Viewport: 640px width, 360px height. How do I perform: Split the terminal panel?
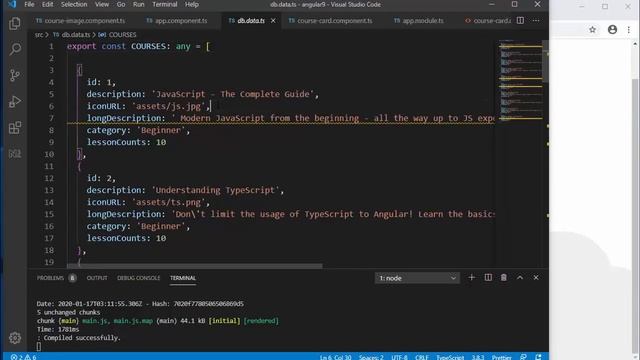(488, 278)
